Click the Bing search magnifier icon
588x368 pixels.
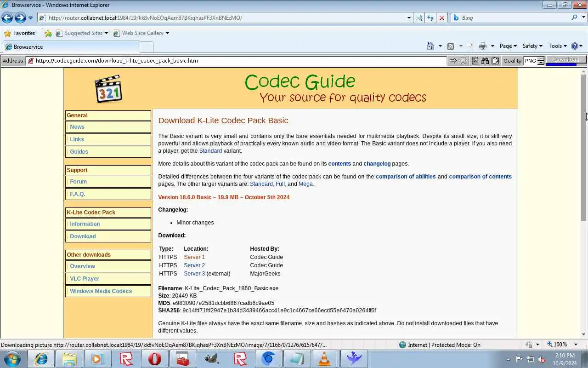[x=574, y=17]
